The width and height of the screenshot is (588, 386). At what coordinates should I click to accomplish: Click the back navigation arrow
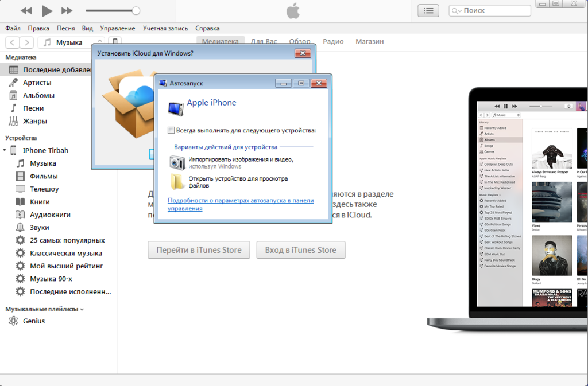click(12, 42)
